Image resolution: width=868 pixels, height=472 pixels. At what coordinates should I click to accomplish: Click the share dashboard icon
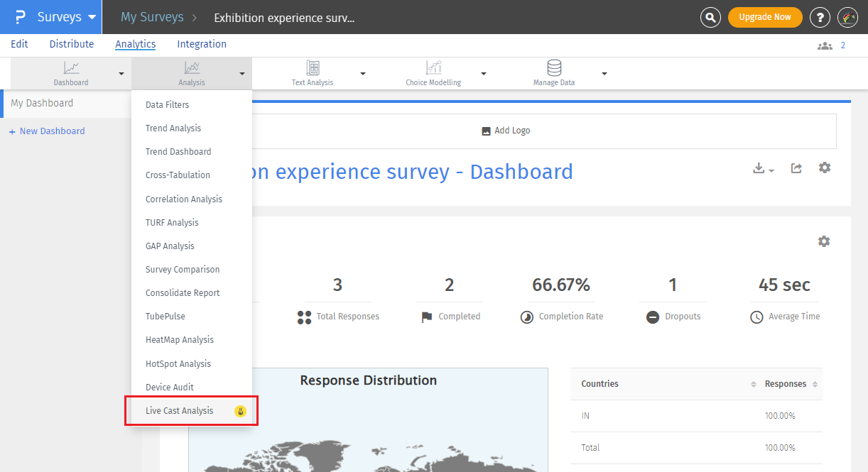coord(796,168)
